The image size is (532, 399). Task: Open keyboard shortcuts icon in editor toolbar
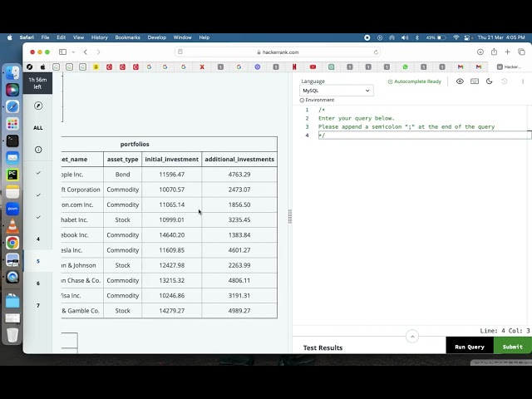[475, 81]
